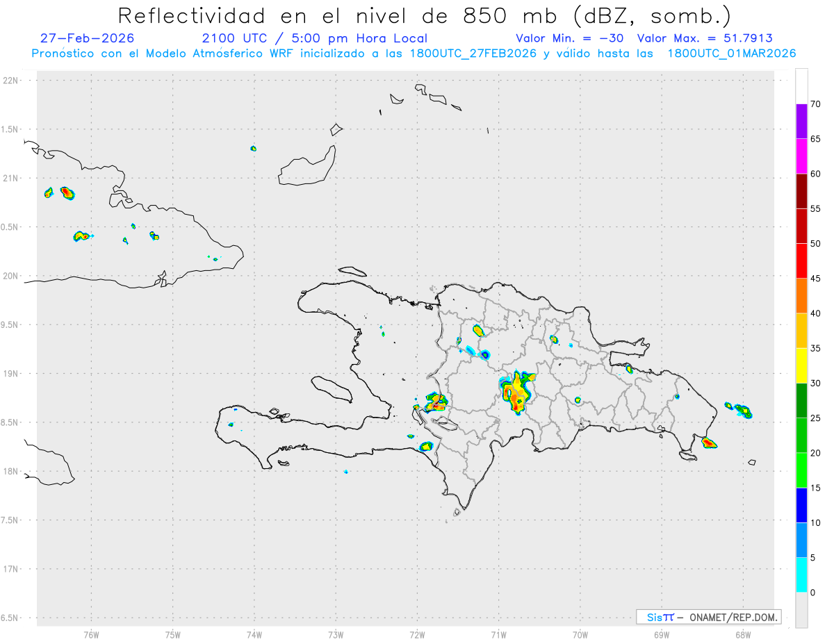Click the '21N' latitude axis label
Screen dimensions: 834x644
coord(12,178)
